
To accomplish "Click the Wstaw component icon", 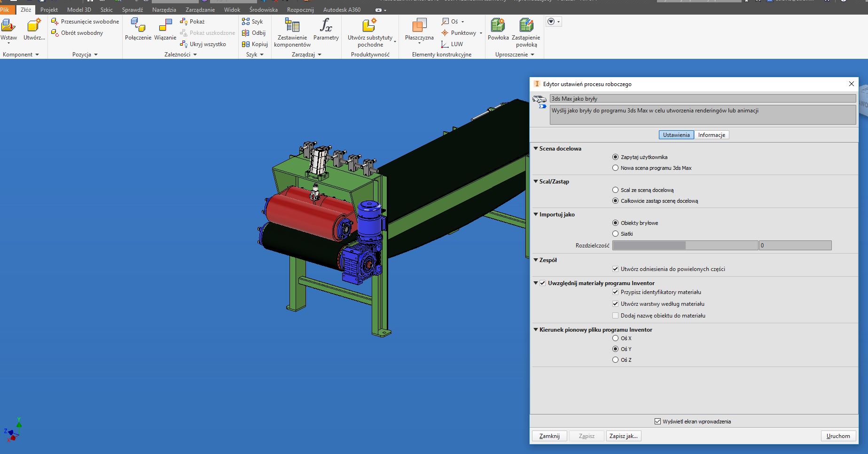I will tap(8, 25).
